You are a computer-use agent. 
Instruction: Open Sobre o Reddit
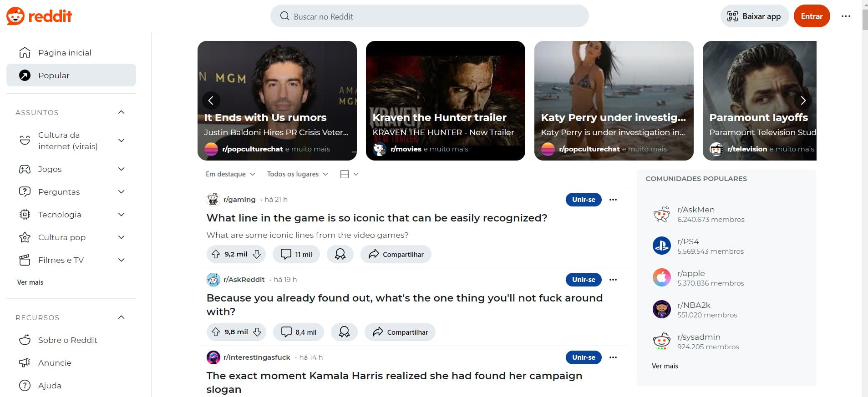point(71,340)
